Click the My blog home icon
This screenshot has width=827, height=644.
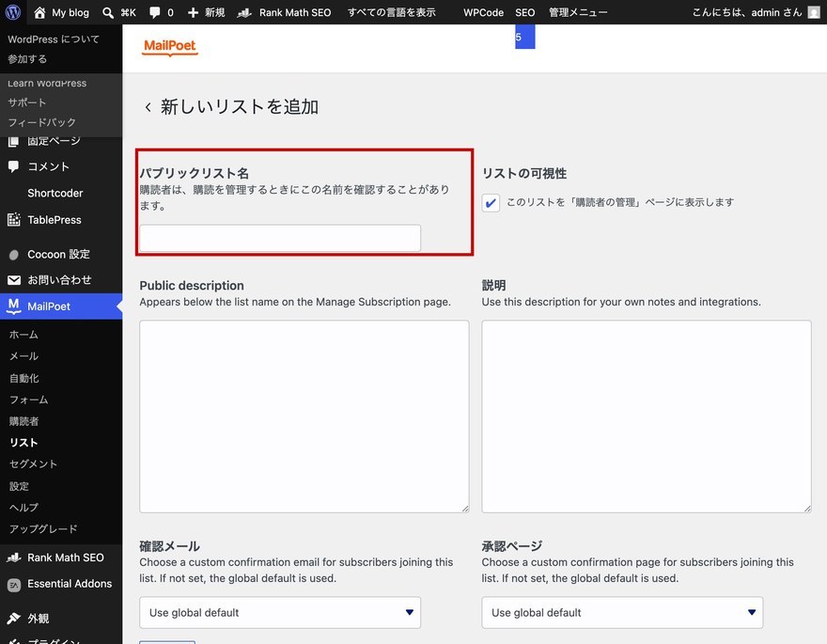[x=39, y=12]
